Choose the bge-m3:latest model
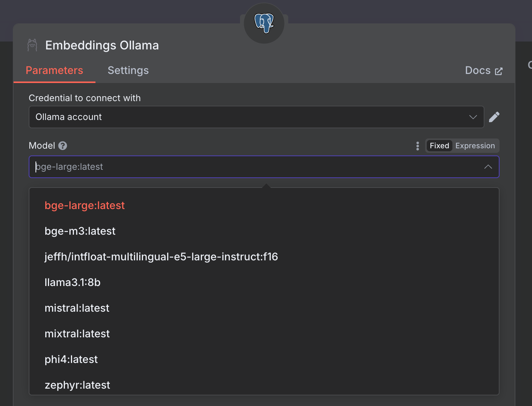The image size is (532, 406). point(264,231)
